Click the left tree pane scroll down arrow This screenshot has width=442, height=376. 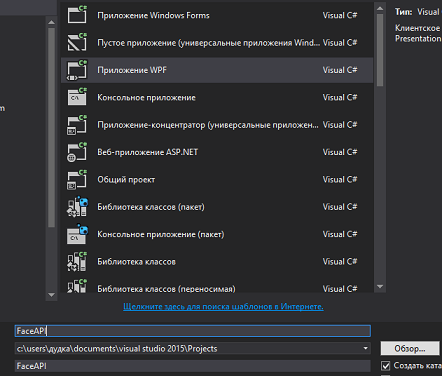pos(51,295)
